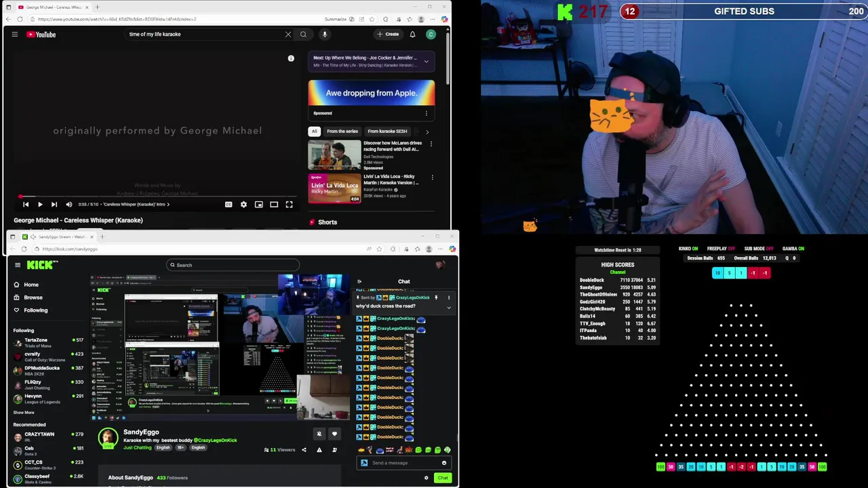
Task: Favorite the YouTube page with star icon
Action: (x=372, y=19)
